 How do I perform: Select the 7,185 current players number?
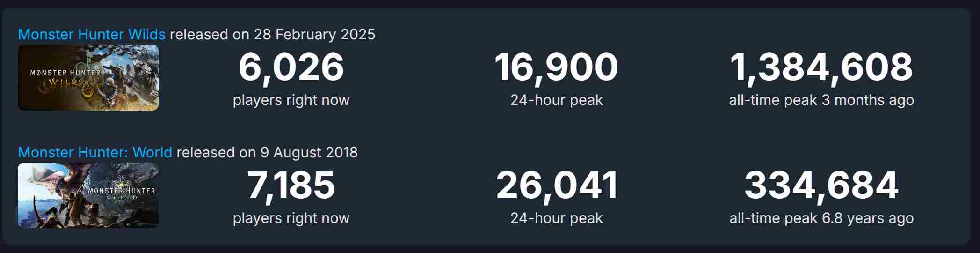point(291,185)
